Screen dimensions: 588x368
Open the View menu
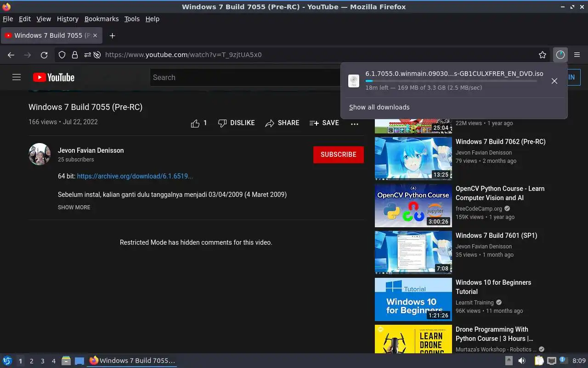pos(44,19)
